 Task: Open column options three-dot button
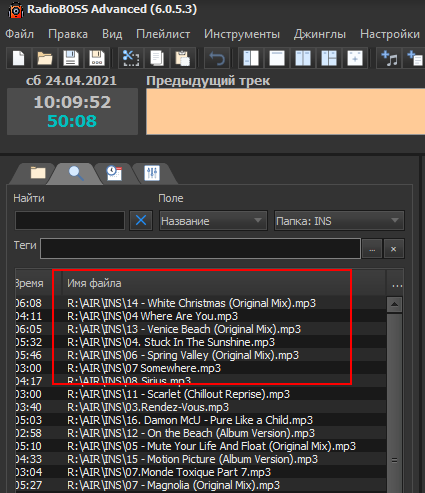click(397, 285)
